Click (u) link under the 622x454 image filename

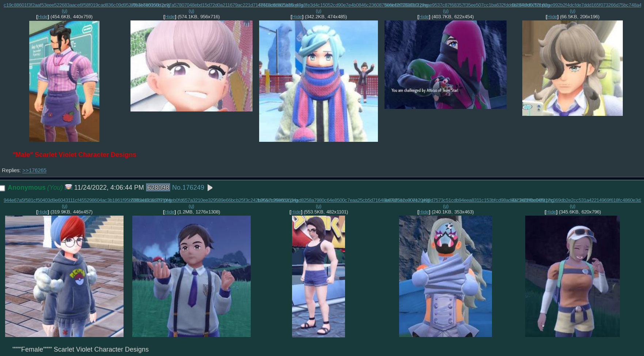[x=446, y=11]
